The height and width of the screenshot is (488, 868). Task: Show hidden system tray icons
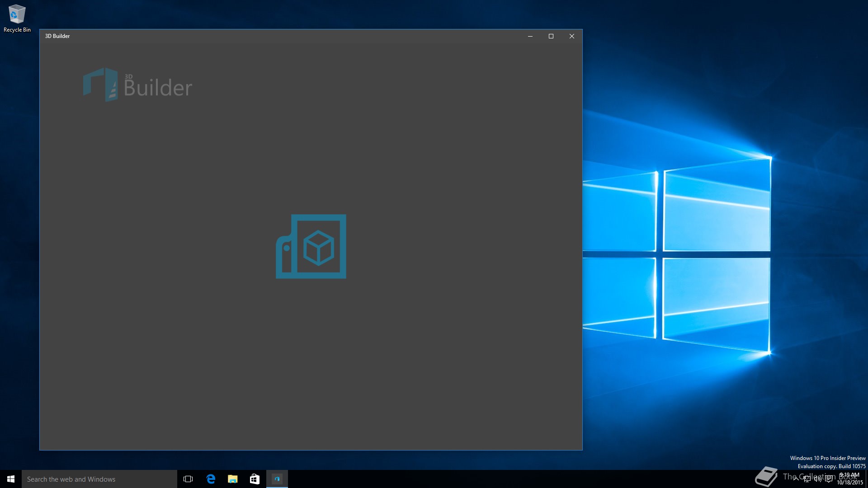click(x=796, y=479)
